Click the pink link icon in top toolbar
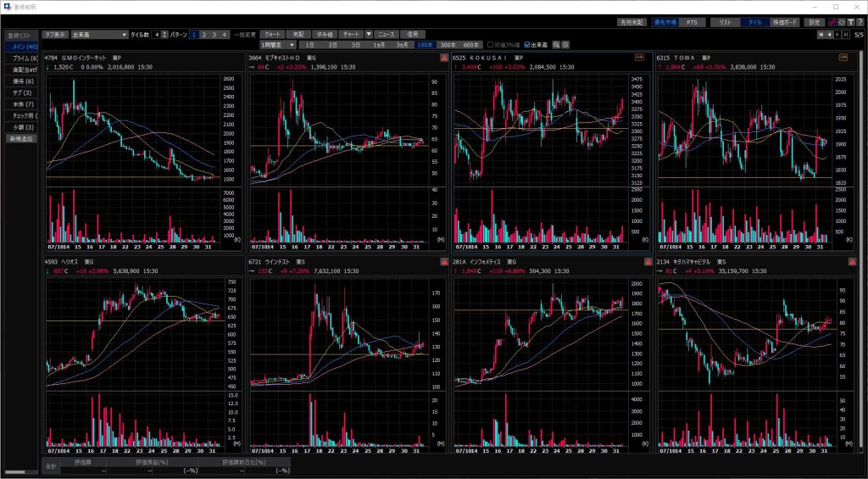Screen dimensions: 868x479 tap(832, 22)
